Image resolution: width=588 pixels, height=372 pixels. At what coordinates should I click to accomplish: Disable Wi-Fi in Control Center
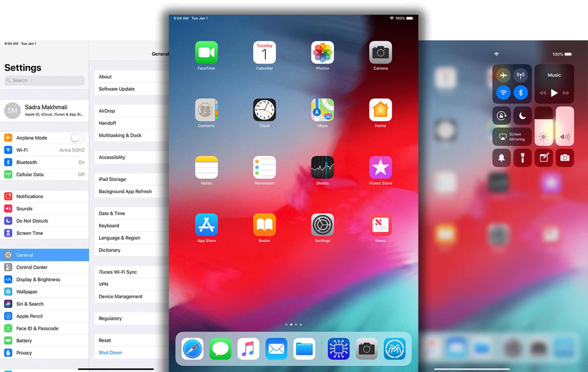pyautogui.click(x=503, y=92)
